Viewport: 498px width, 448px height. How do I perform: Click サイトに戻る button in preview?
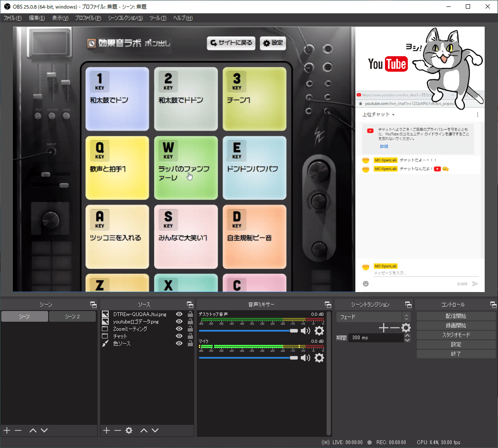click(x=231, y=43)
